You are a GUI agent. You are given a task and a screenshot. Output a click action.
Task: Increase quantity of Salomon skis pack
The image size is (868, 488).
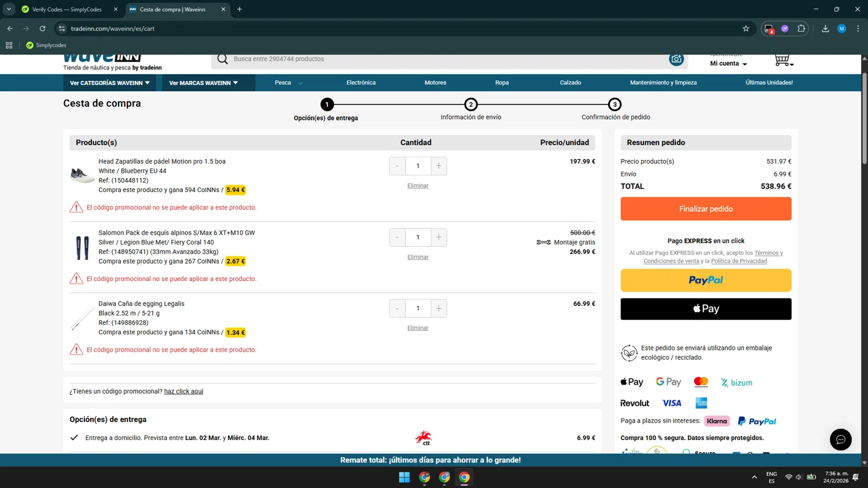(x=439, y=237)
